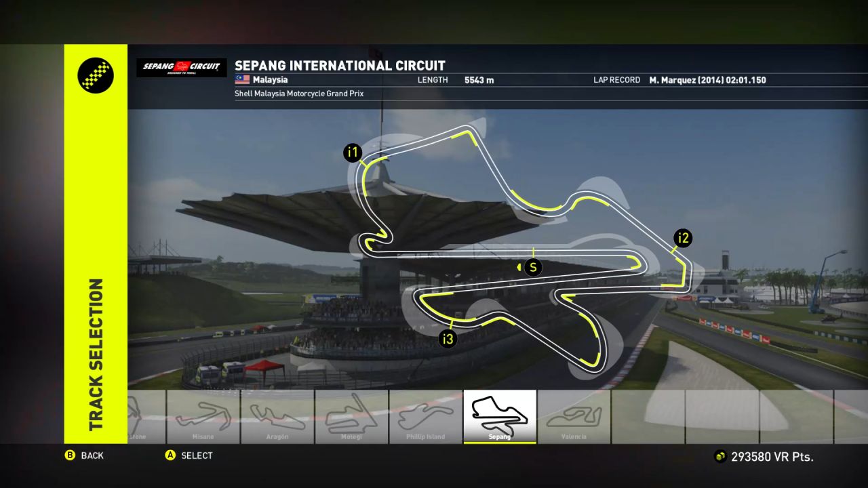Click the SELECT label
The image size is (868, 488).
(x=197, y=456)
